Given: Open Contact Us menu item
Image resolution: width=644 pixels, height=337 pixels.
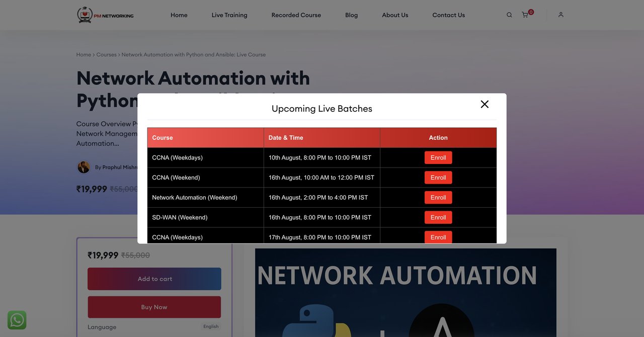Looking at the screenshot, I should click(449, 15).
